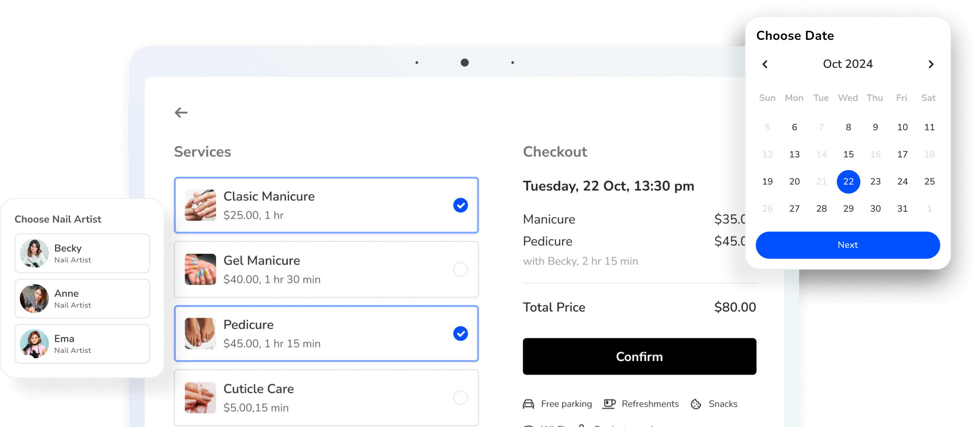The height and width of the screenshot is (427, 980).
Task: Click the Free parking car icon
Action: coord(528,404)
